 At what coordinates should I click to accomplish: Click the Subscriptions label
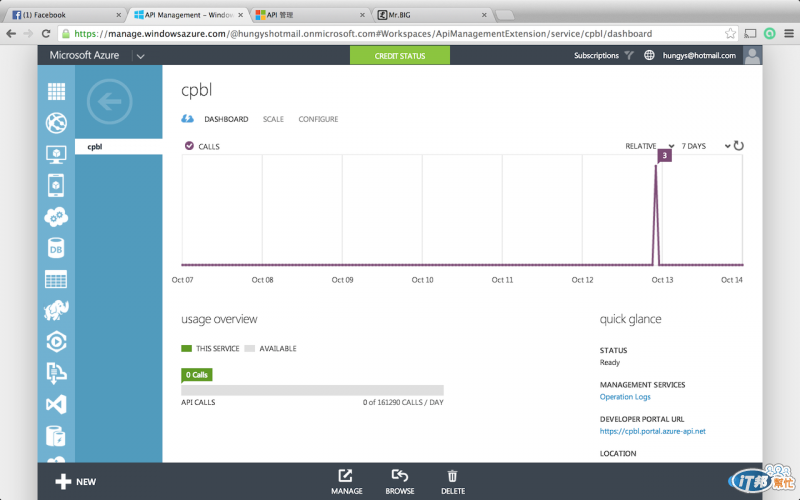[x=596, y=55]
